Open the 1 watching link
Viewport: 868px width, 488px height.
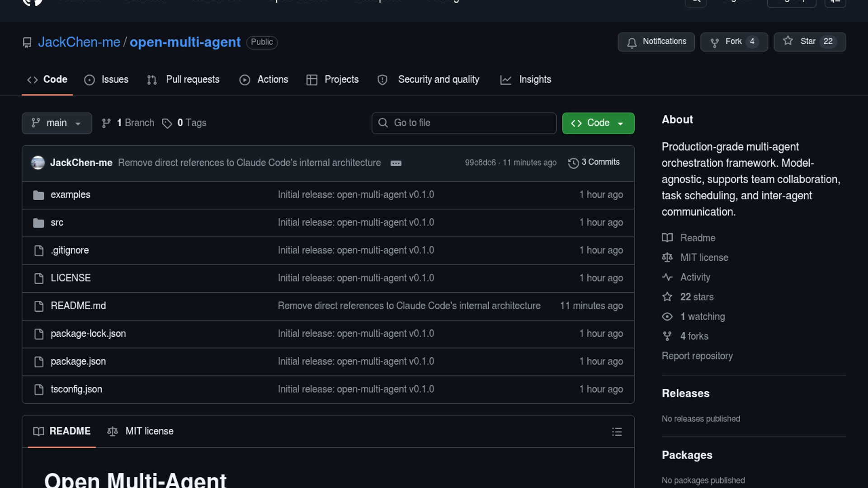pyautogui.click(x=702, y=317)
